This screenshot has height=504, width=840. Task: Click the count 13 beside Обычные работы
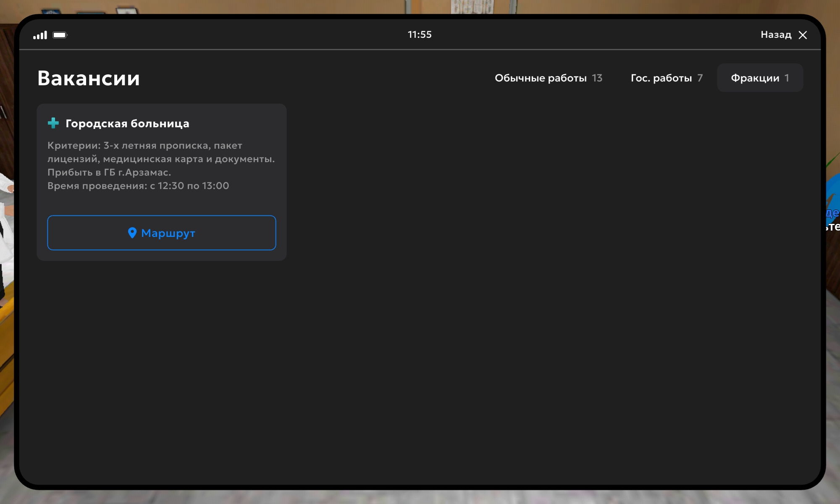(597, 78)
